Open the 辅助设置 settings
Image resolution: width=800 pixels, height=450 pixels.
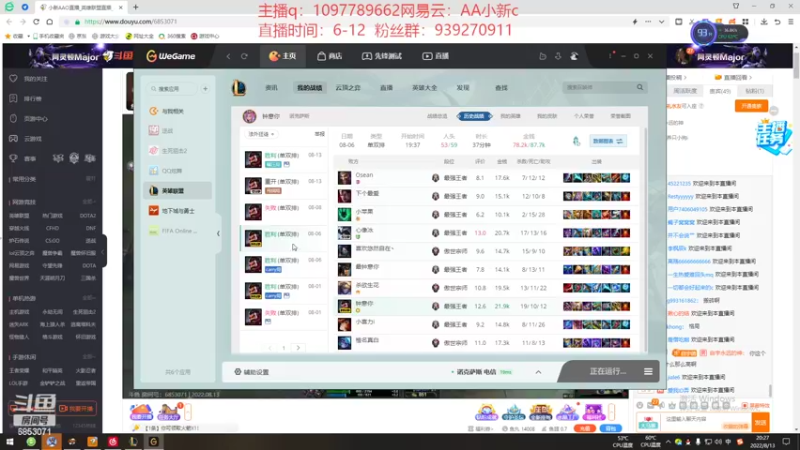tap(252, 372)
